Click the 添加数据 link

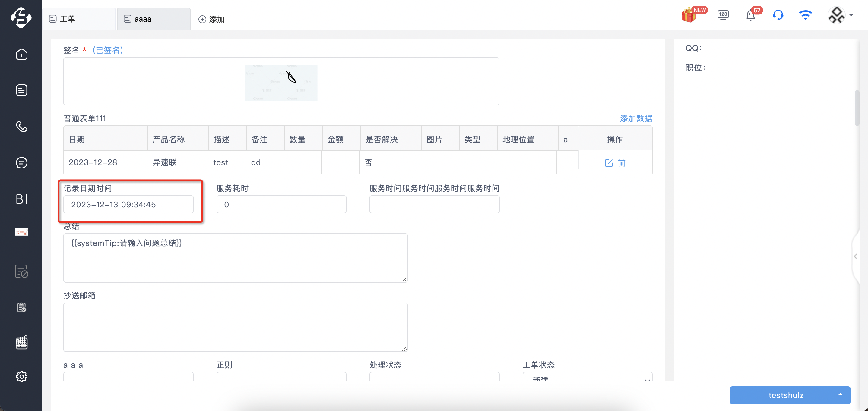pos(636,118)
